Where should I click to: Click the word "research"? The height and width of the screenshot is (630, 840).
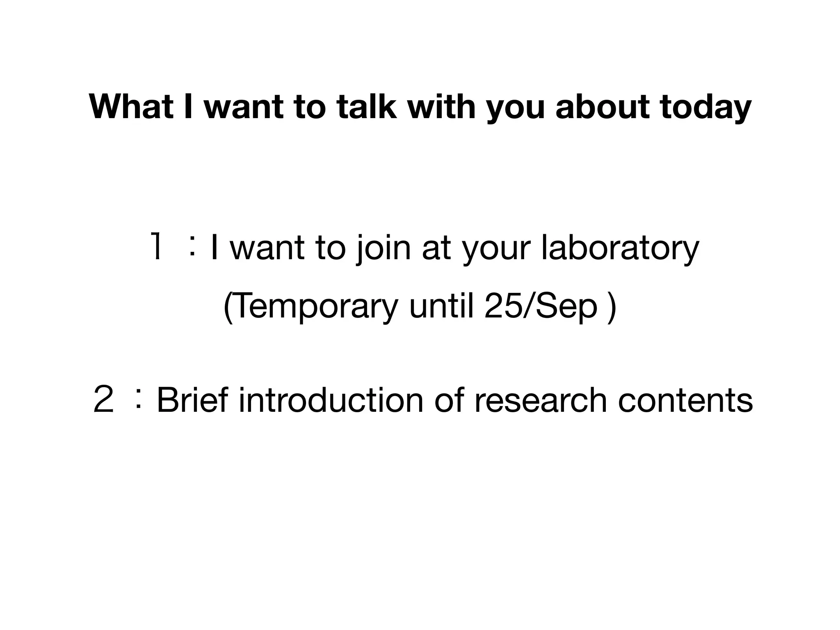click(x=540, y=400)
